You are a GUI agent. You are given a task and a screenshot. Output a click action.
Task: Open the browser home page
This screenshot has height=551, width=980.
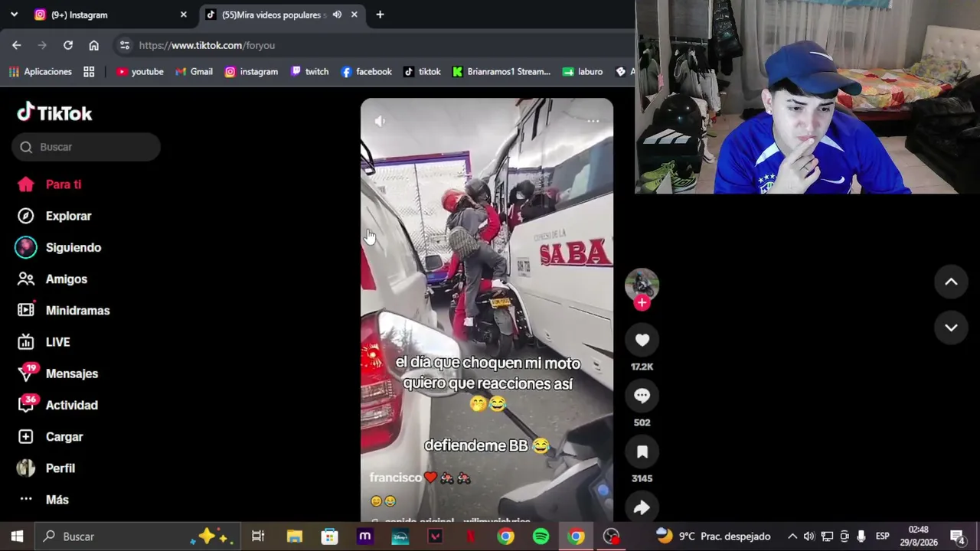click(94, 45)
